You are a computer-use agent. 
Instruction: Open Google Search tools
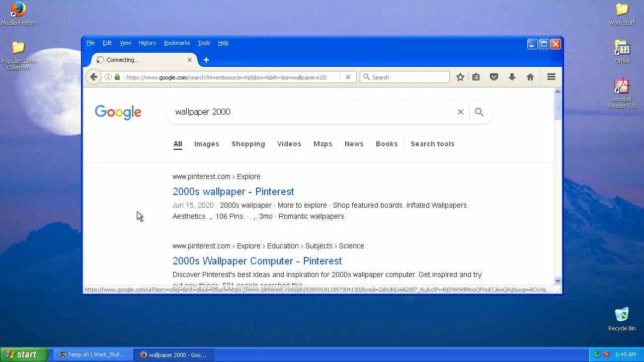[432, 144]
